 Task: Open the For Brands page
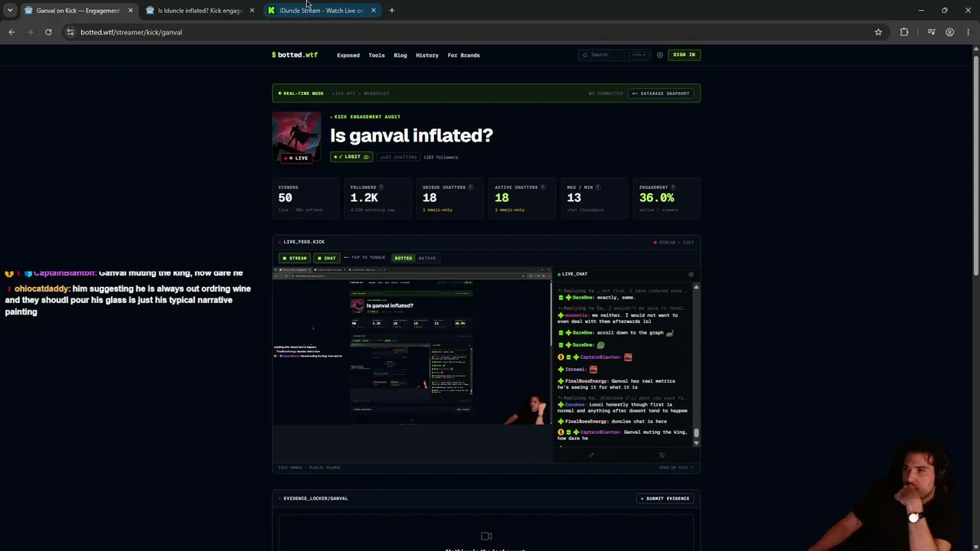click(x=464, y=55)
